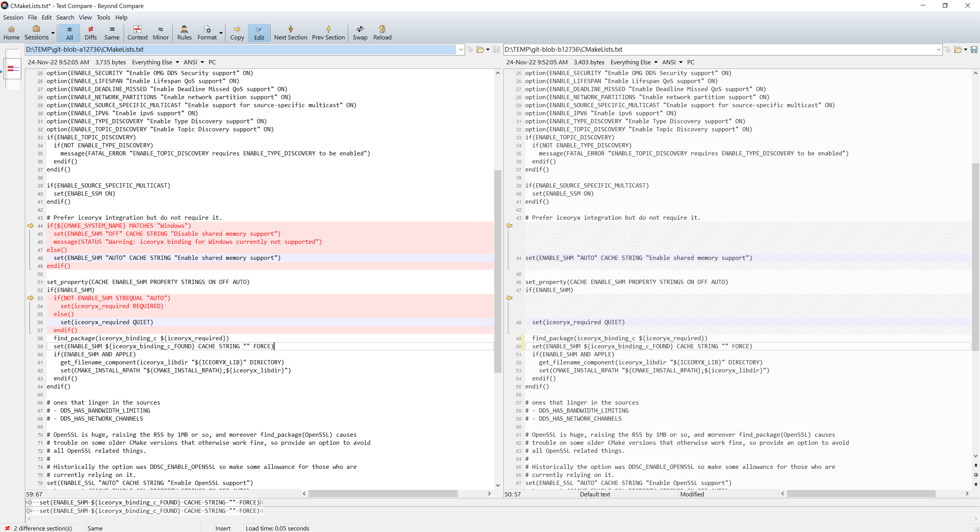Select the Rules toolbar icon
The height and width of the screenshot is (532, 980).
point(184,33)
